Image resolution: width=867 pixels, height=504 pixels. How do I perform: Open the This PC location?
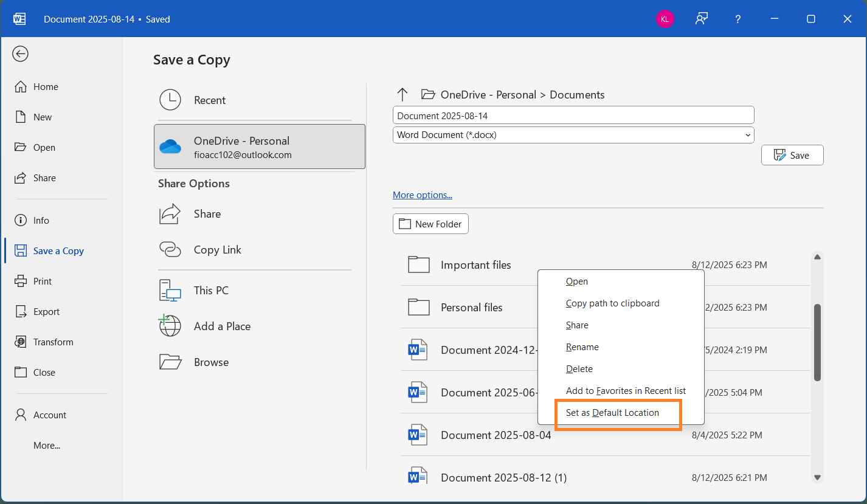[169, 290]
